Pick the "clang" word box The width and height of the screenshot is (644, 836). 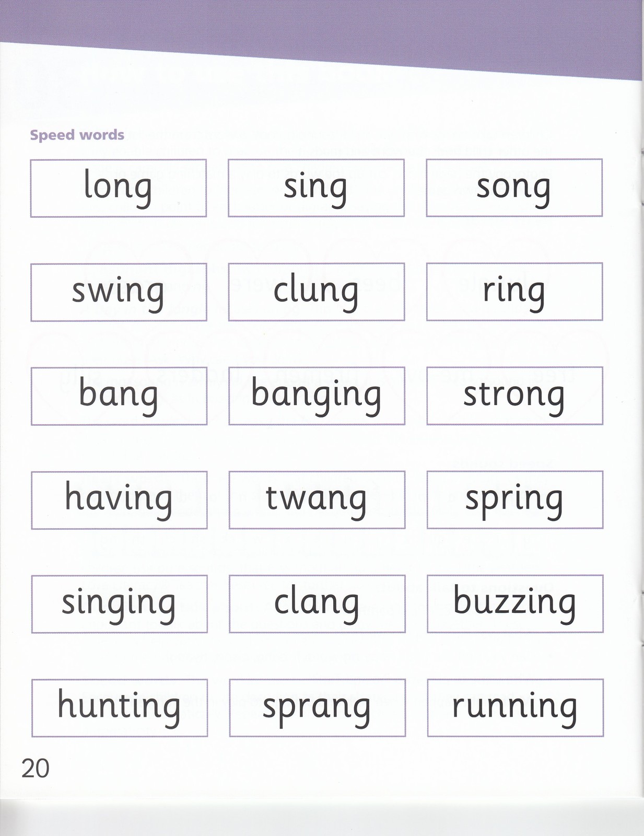click(317, 604)
